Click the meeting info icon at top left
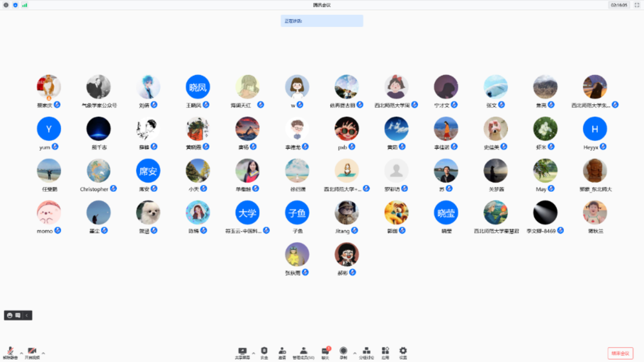 click(x=6, y=5)
